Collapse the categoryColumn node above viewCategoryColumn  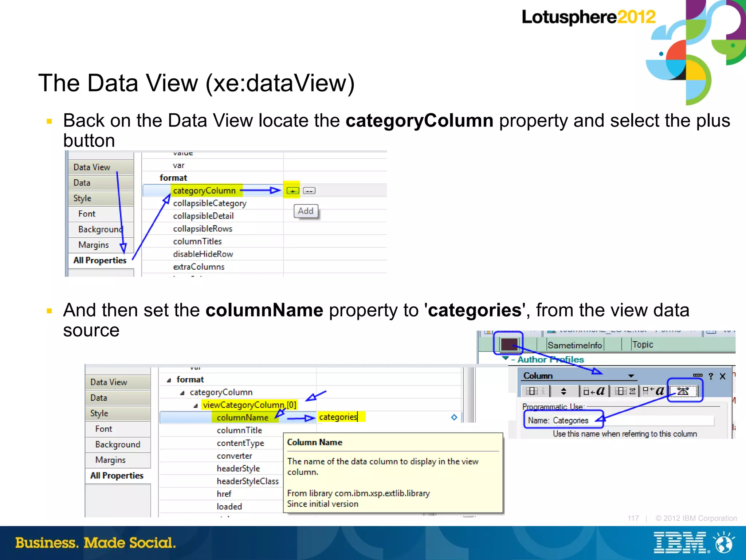[182, 393]
